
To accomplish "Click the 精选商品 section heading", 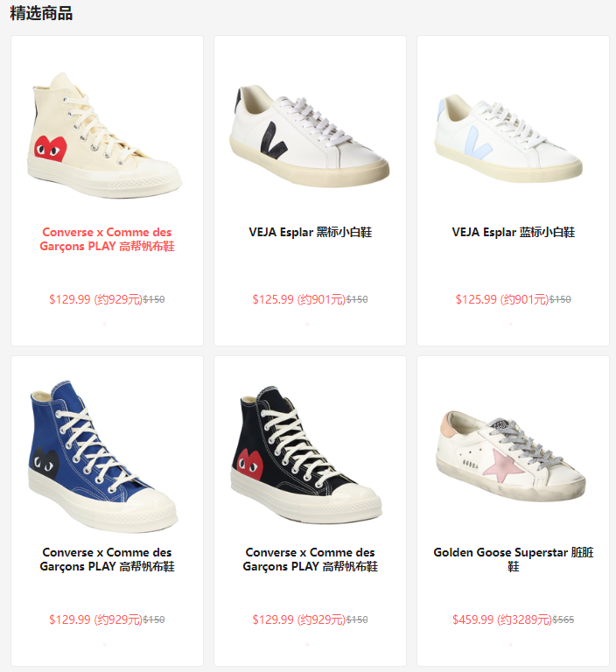I will coord(41,13).
